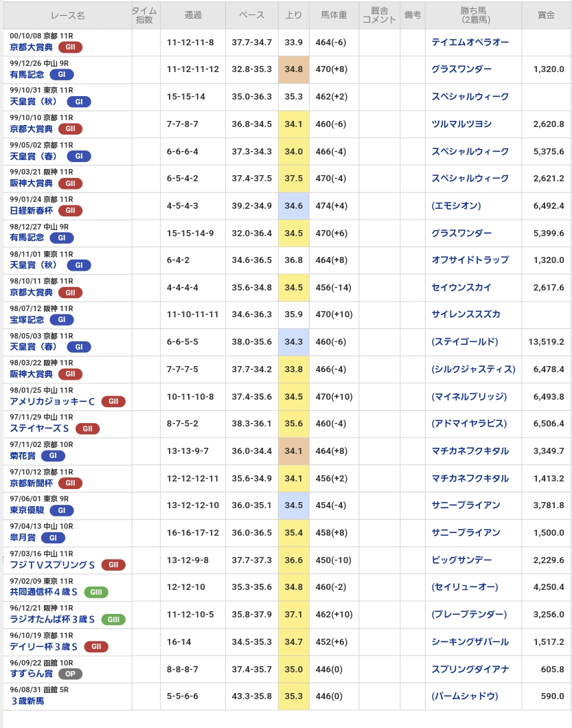This screenshot has height=728, width=572.
Task: Go to the 3歳新馬 debut race
Action: [x=27, y=701]
